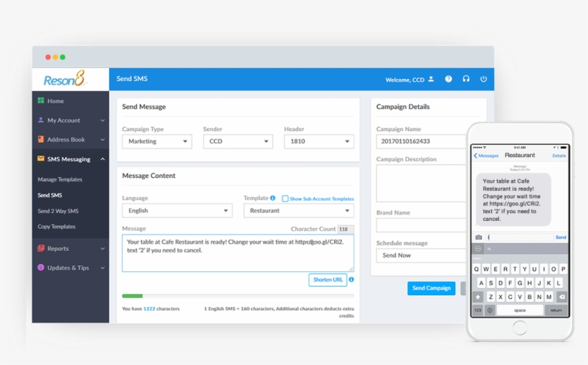This screenshot has height=365, width=588.
Task: Tap the space key on phone keyboard
Action: 520,311
